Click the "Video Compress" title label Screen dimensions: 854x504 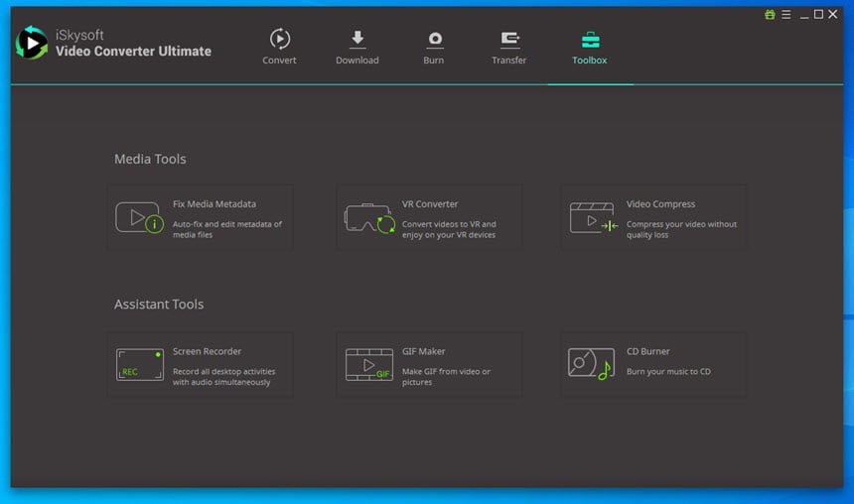pyautogui.click(x=660, y=204)
